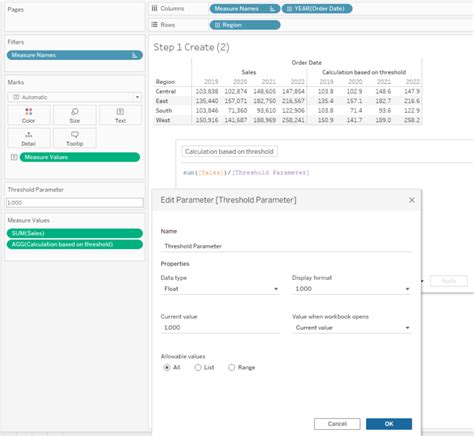Click the Pages shelf label
This screenshot has height=436, width=474.
coord(16,10)
